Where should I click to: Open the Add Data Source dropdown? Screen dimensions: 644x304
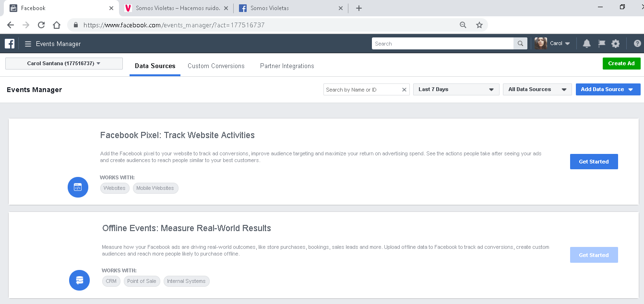[608, 90]
